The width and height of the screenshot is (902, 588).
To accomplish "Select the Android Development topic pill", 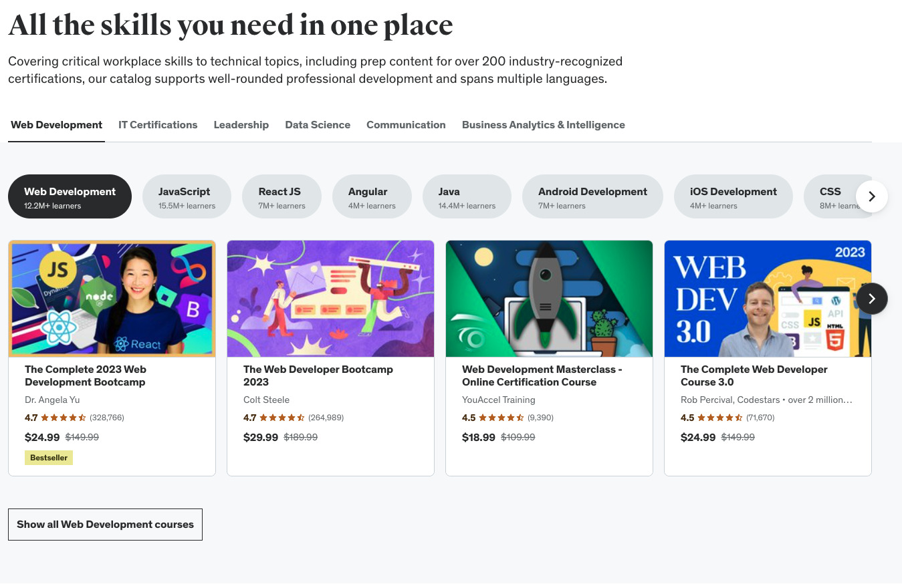I will coord(592,196).
